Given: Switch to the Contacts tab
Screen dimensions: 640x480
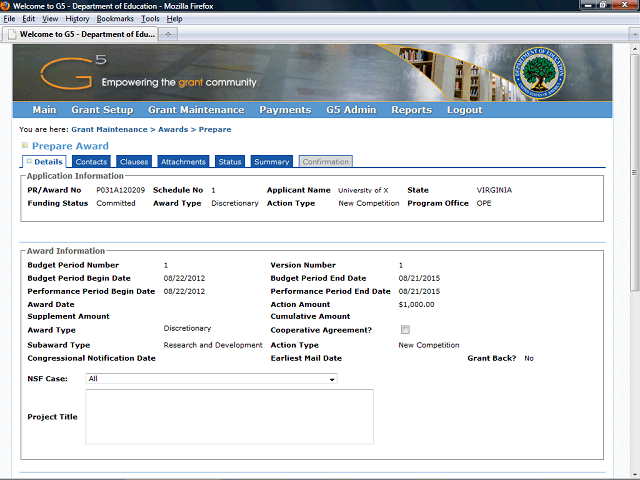Looking at the screenshot, I should [x=91, y=162].
